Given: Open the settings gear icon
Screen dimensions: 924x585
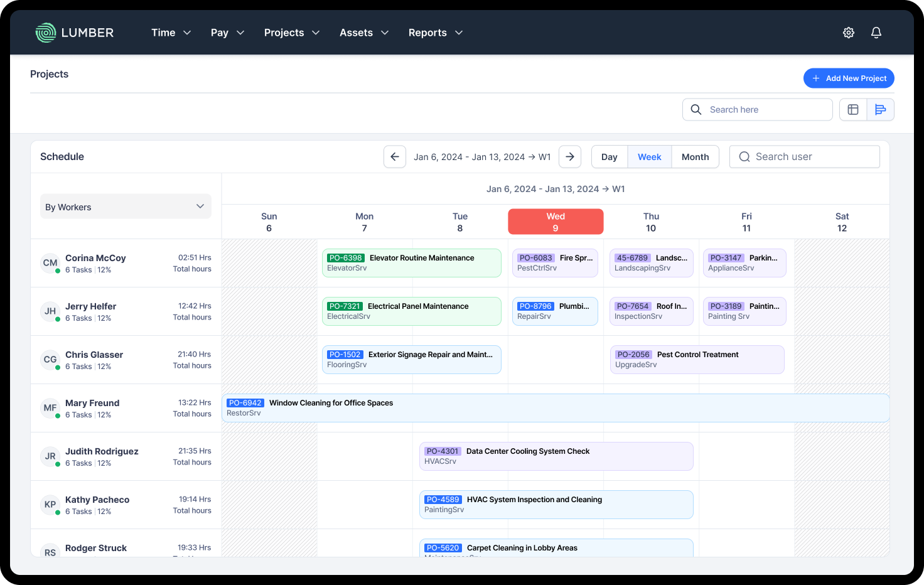Looking at the screenshot, I should coord(849,33).
